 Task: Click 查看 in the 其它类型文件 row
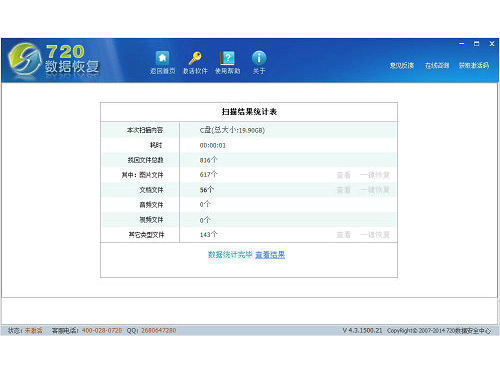click(x=343, y=235)
